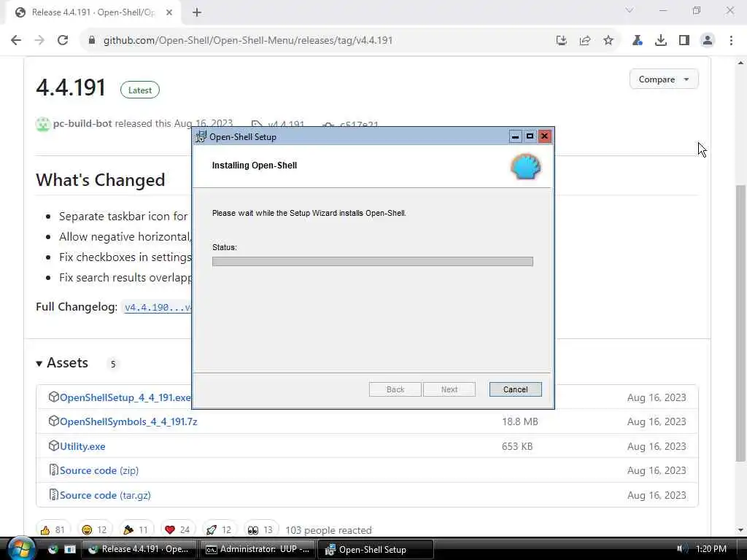Open the browser downloads panel
The width and height of the screenshot is (747, 560).
pos(661,41)
